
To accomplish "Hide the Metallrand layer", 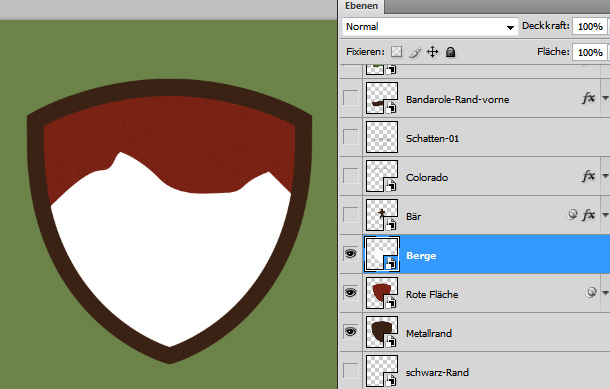I will pyautogui.click(x=351, y=331).
